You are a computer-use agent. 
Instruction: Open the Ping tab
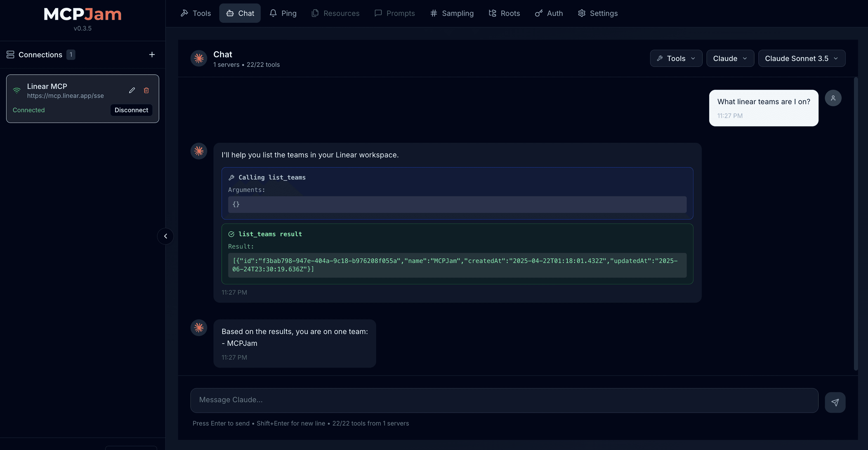click(x=283, y=13)
